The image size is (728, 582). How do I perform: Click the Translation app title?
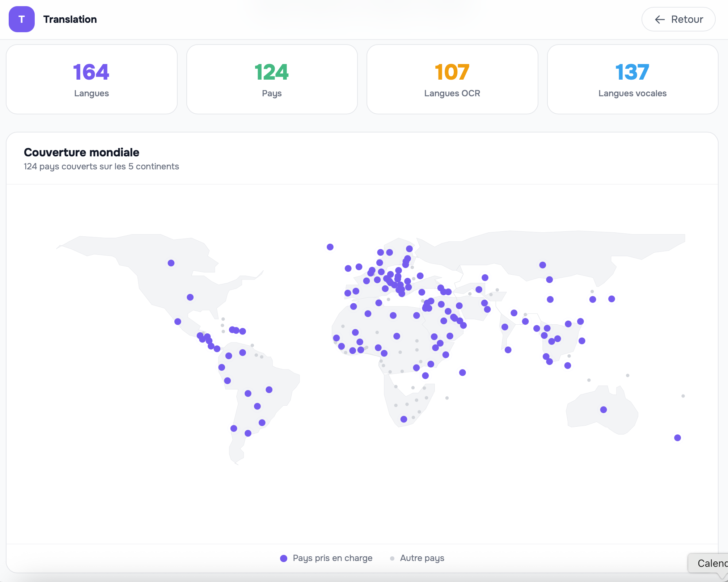point(70,19)
